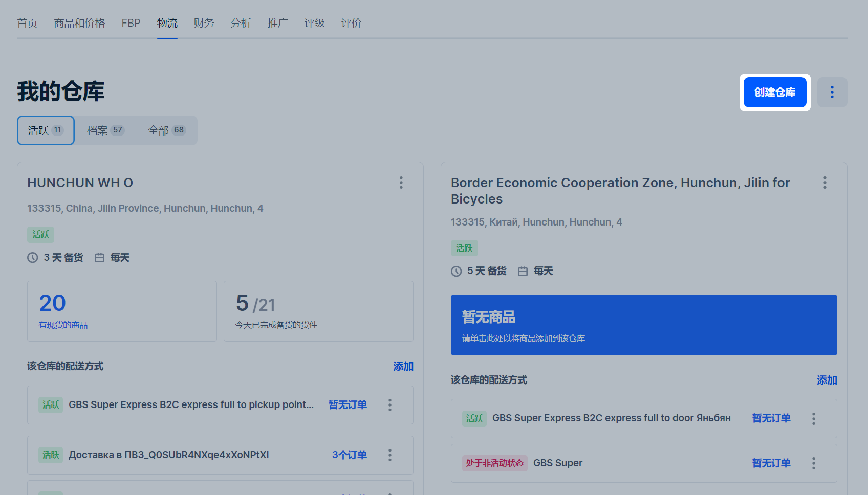Switch to 档案 warehouses filter
Image resolution: width=868 pixels, height=495 pixels.
tap(105, 130)
